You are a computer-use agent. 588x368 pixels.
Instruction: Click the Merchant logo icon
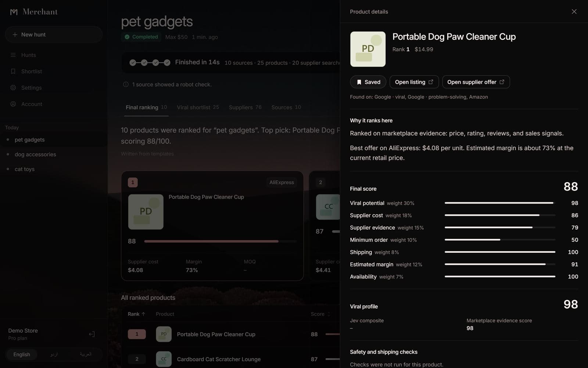point(14,12)
